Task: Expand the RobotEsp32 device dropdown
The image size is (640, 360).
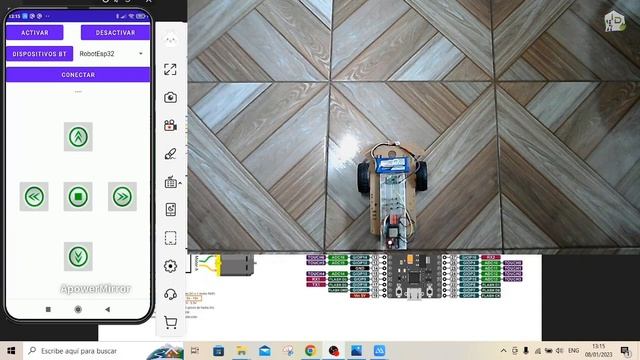Action: (x=111, y=53)
